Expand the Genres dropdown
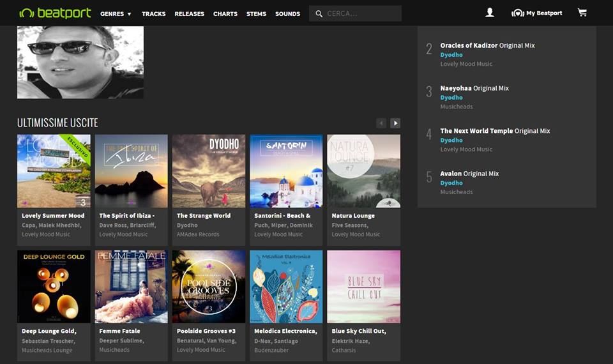613x364 pixels. pyautogui.click(x=116, y=13)
